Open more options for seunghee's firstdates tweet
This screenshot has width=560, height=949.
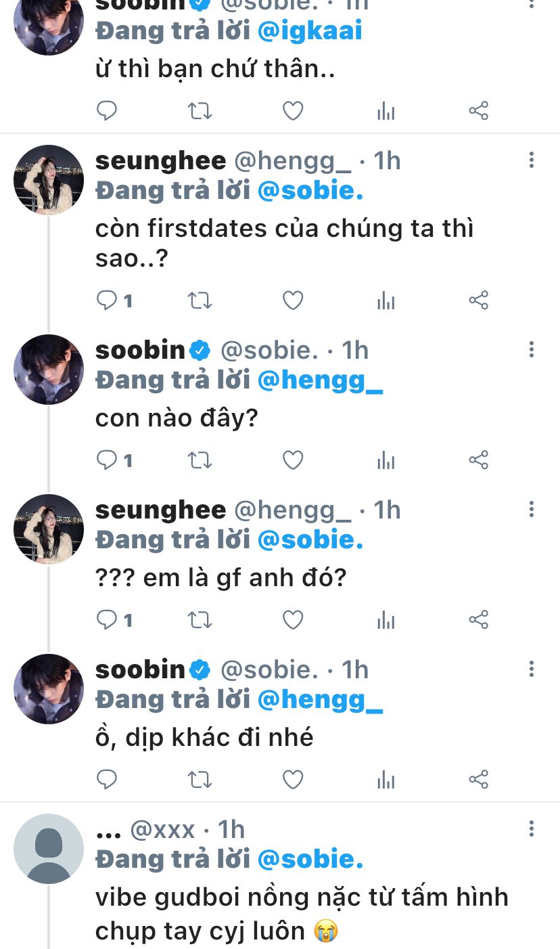532,160
